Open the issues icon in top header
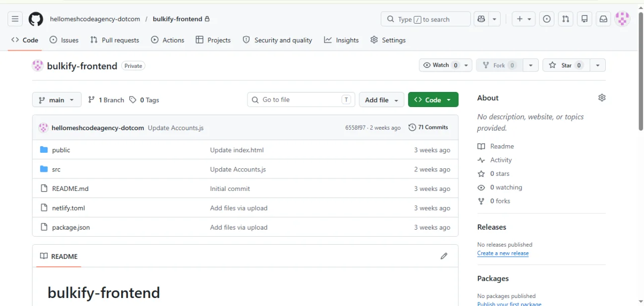644x306 pixels. [547, 19]
